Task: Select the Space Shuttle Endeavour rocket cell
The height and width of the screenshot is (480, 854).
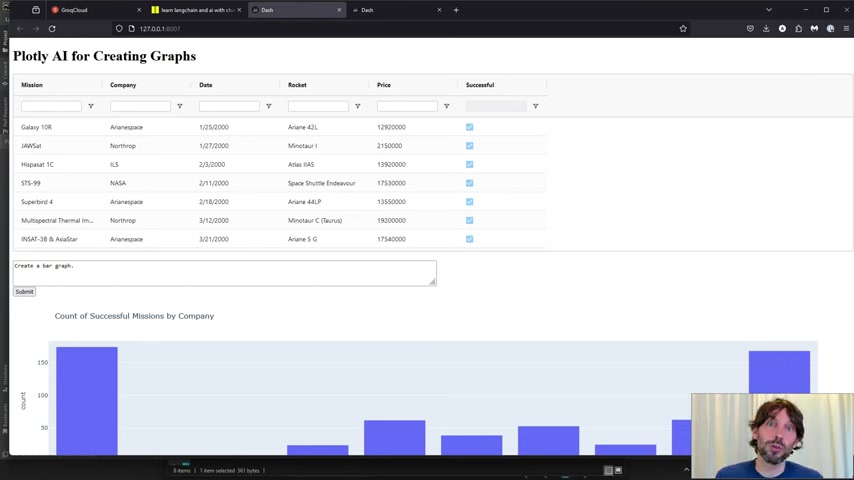Action: (x=321, y=183)
